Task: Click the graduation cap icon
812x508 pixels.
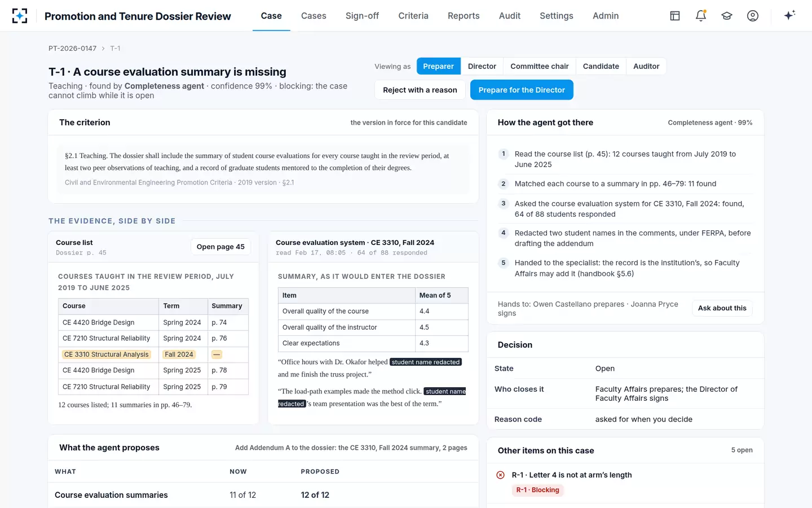Action: click(727, 16)
